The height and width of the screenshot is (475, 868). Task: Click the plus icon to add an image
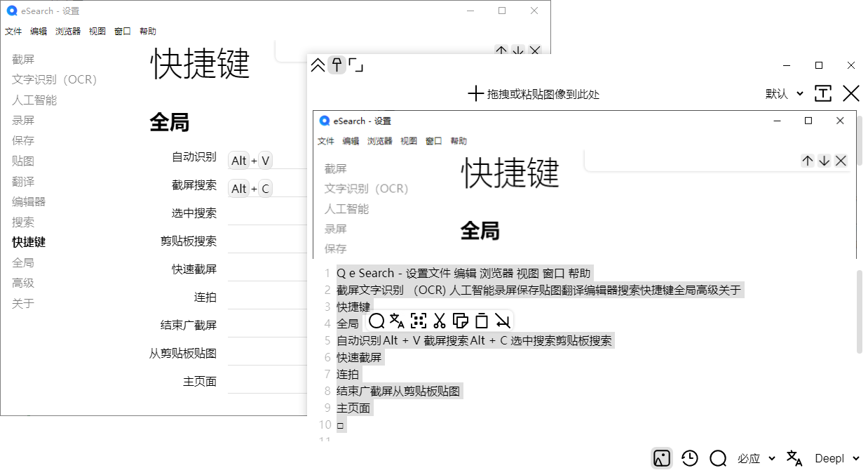(x=475, y=94)
